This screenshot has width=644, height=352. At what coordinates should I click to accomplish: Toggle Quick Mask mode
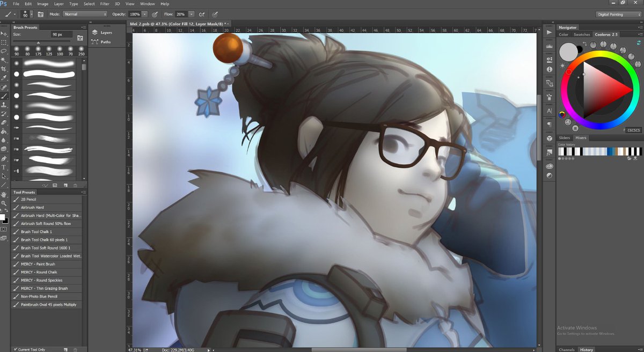click(4, 229)
